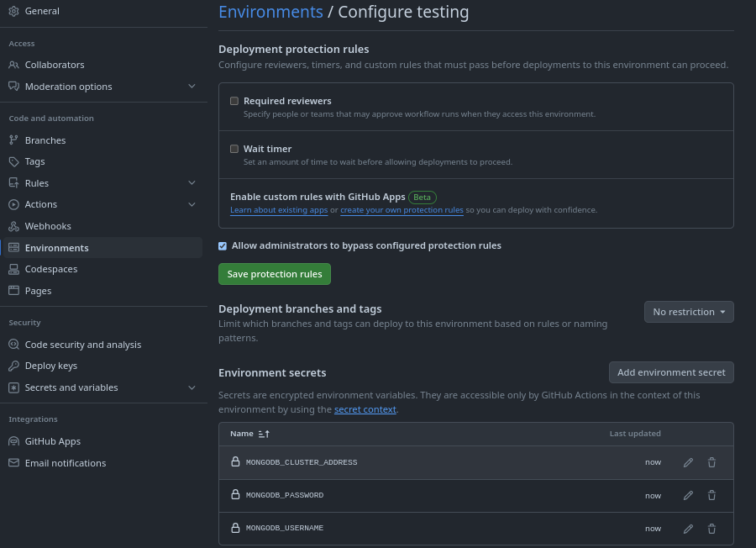Image resolution: width=756 pixels, height=548 pixels.
Task: Expand the Moderation options chevron
Action: pos(192,87)
